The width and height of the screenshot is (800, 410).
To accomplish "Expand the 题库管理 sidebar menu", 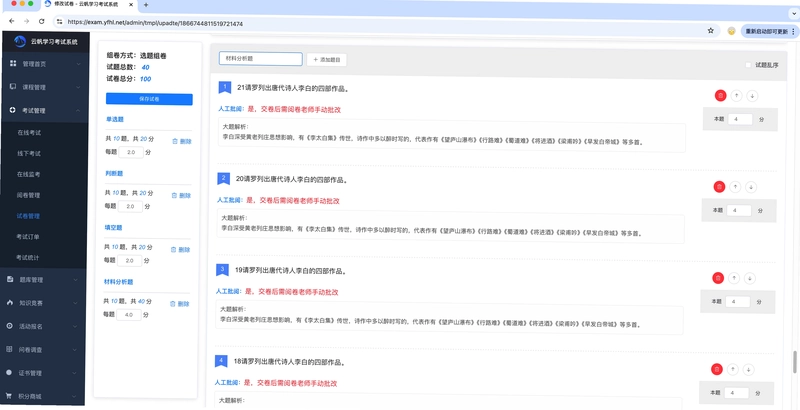I will 43,279.
